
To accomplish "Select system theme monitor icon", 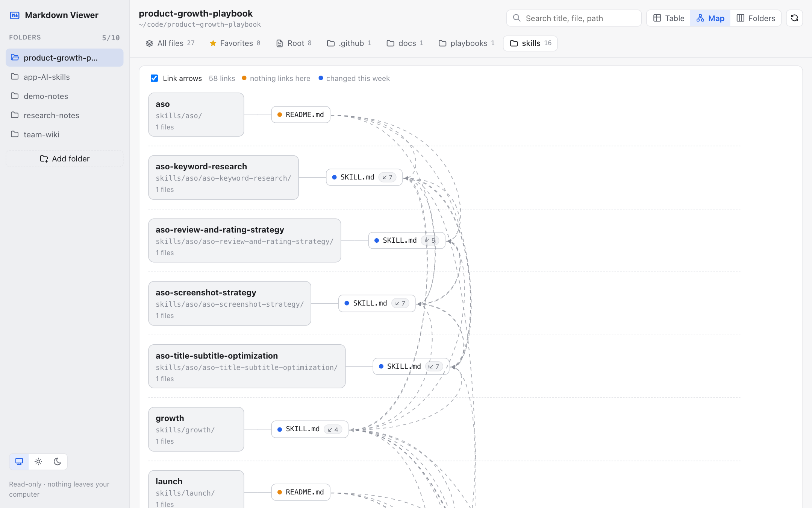I will [19, 461].
